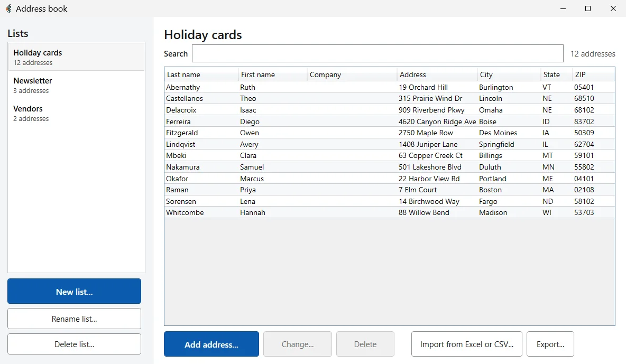
Task: Sort by the State column header
Action: 556,74
